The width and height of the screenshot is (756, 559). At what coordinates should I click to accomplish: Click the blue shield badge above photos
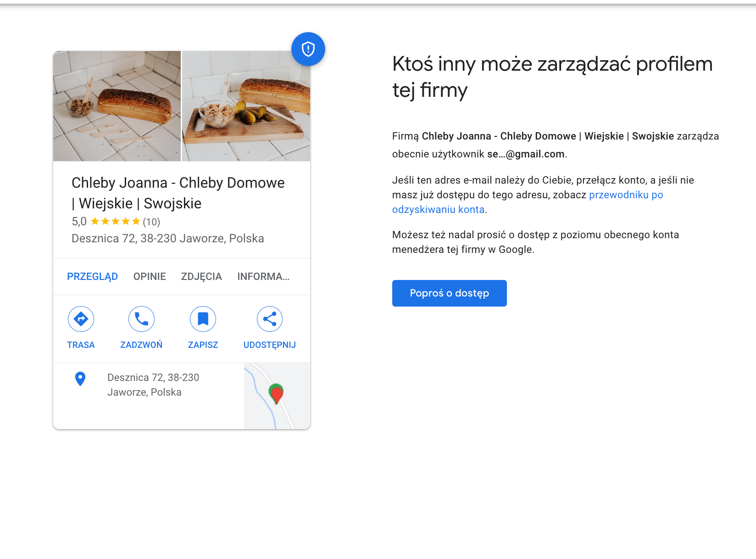pos(308,49)
